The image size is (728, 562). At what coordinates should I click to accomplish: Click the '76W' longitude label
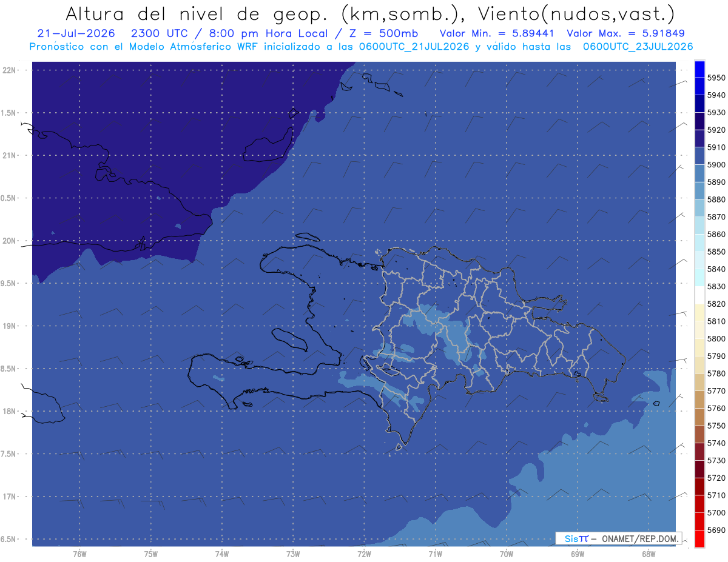coord(79,554)
